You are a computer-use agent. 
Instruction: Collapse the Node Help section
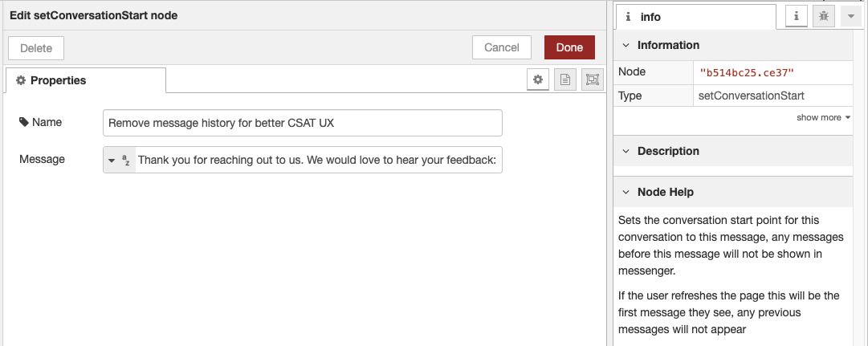click(626, 193)
